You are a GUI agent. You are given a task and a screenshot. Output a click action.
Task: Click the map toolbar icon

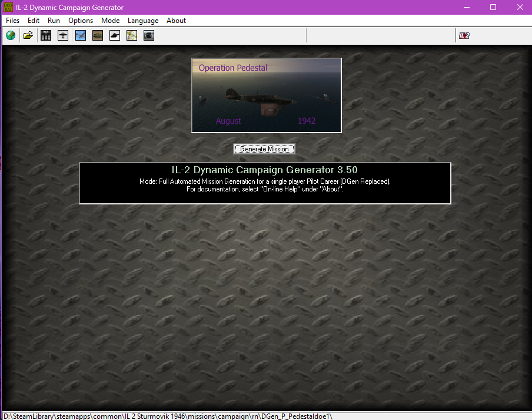coord(132,35)
